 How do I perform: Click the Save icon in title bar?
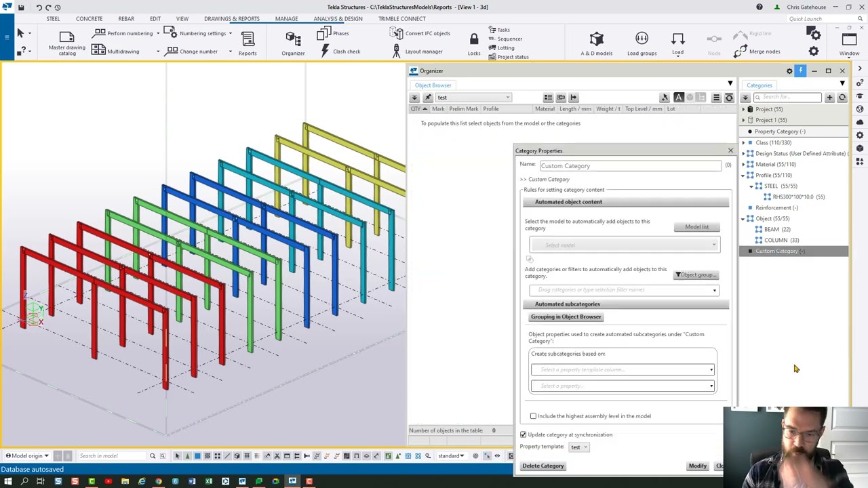coord(21,7)
